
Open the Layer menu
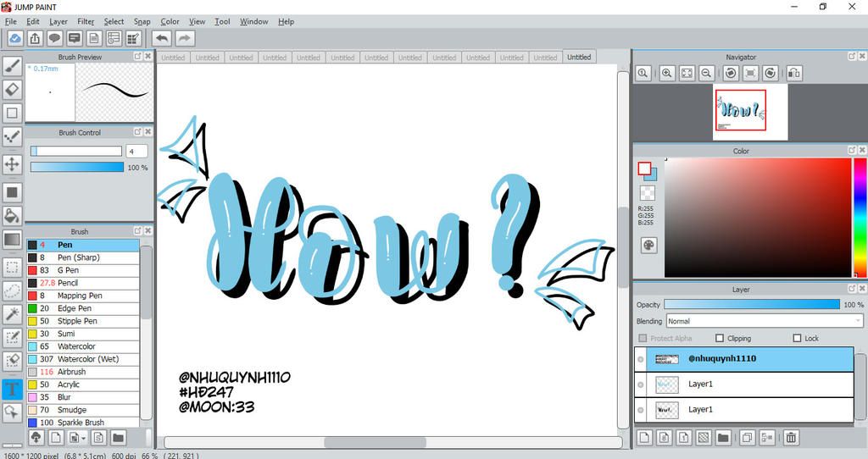[x=58, y=21]
